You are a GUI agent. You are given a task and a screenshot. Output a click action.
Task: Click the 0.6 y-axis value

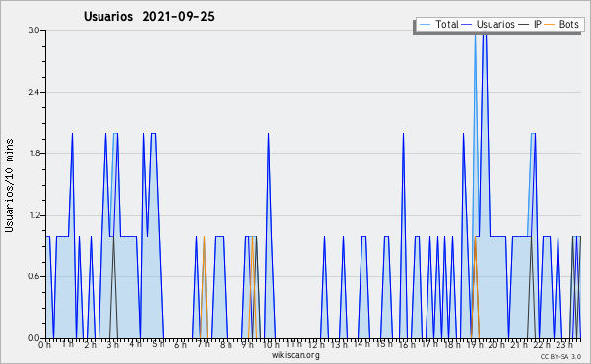(33, 276)
